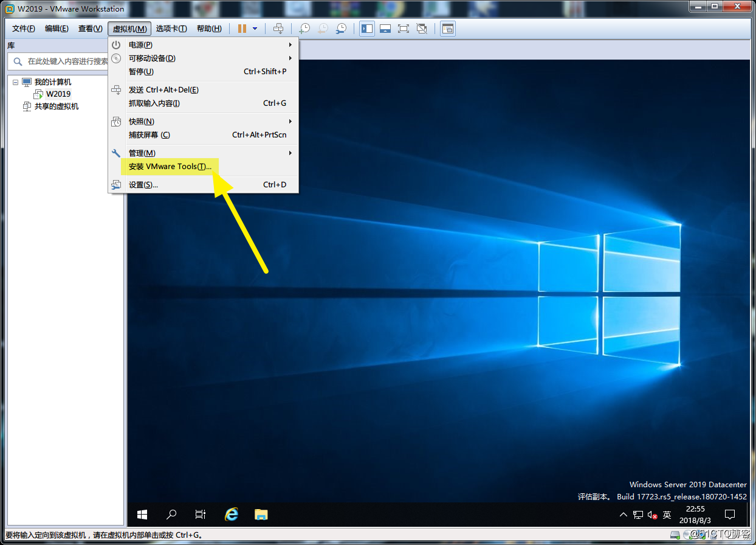
Task: Close the open 虚拟机(M) menu
Action: (x=129, y=29)
